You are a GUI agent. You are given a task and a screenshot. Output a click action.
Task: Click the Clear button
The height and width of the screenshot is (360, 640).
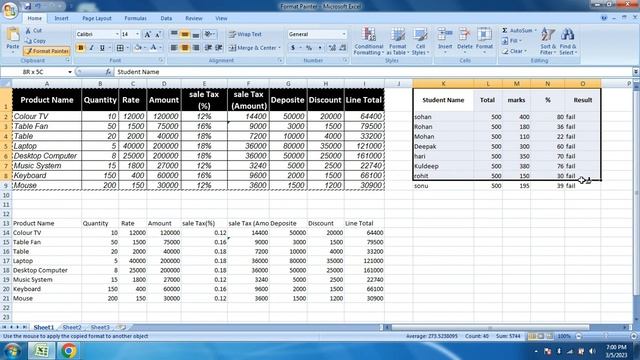[514, 51]
